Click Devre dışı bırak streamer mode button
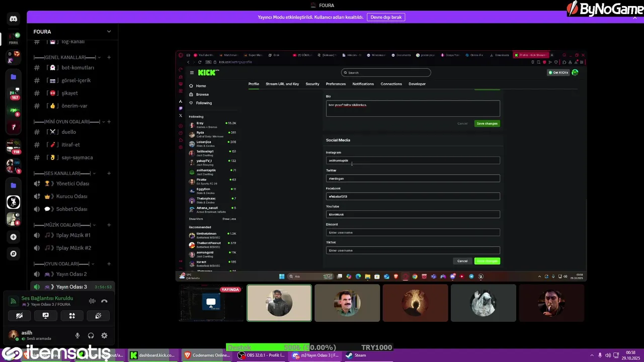Image resolution: width=644 pixels, height=362 pixels. point(386,17)
